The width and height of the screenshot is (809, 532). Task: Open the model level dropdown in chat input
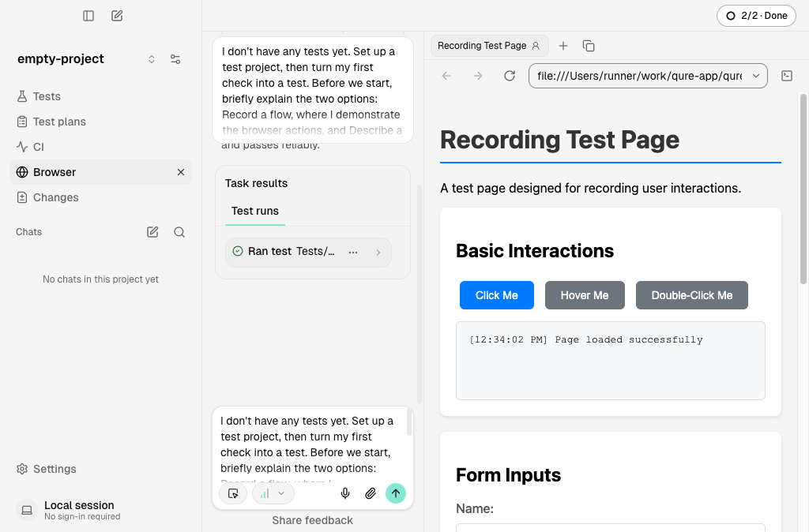tap(273, 493)
